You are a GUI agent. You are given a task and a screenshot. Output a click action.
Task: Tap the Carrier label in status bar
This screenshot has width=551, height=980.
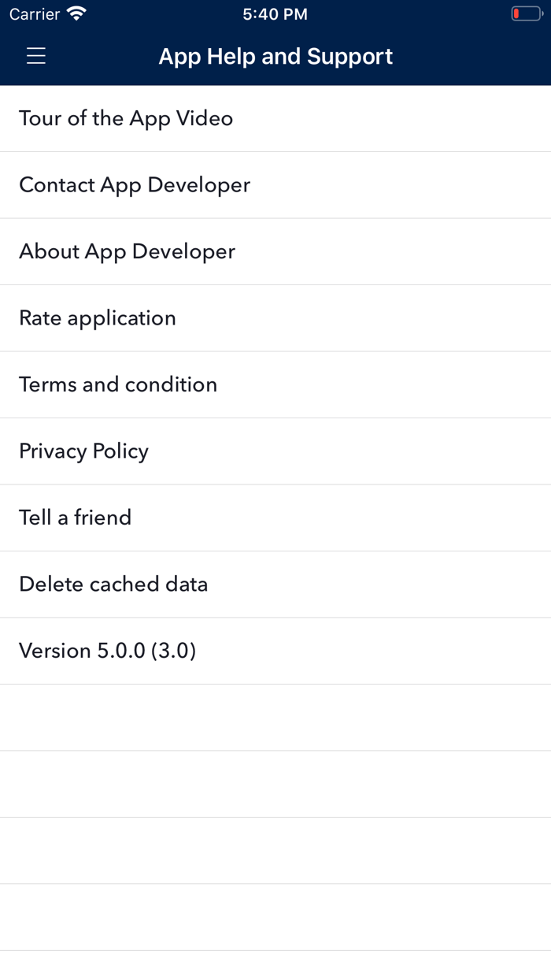coord(35,14)
